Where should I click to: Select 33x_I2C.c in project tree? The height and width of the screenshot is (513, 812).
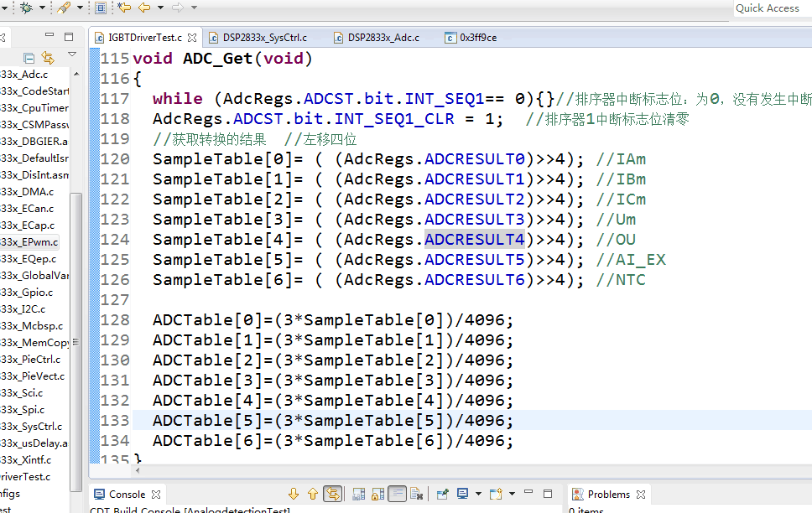pyautogui.click(x=23, y=308)
